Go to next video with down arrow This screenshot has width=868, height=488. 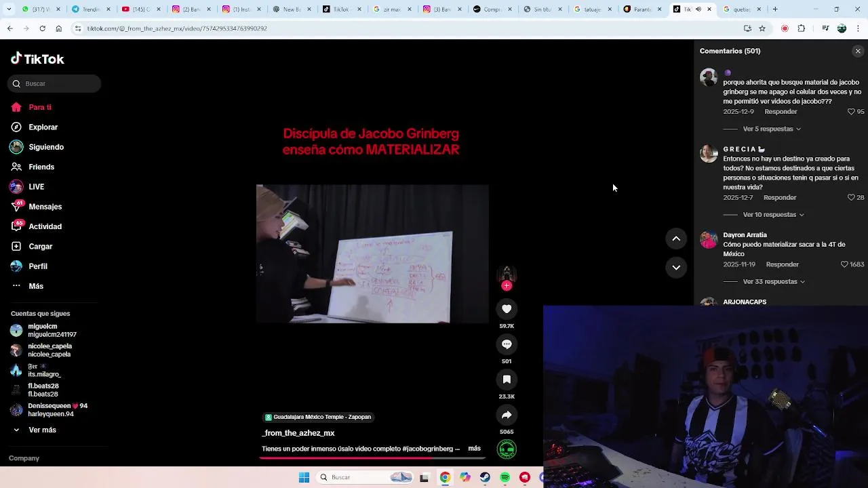676,268
